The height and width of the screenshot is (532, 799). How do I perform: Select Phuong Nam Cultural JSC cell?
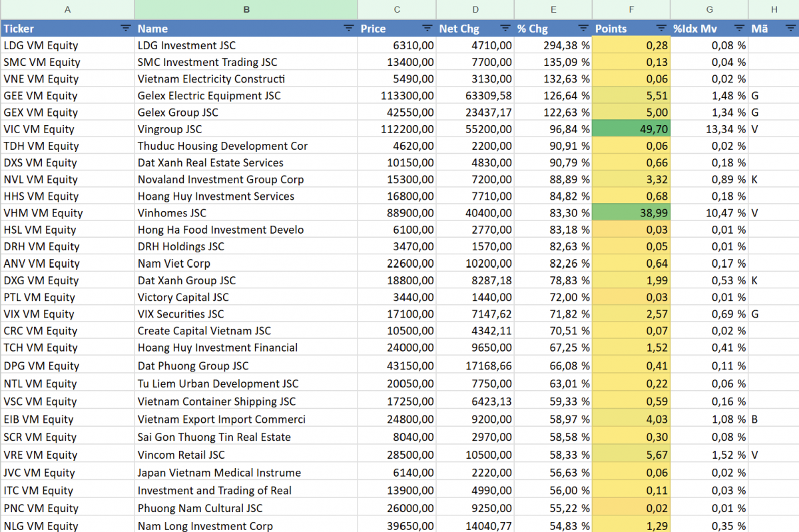(246, 508)
